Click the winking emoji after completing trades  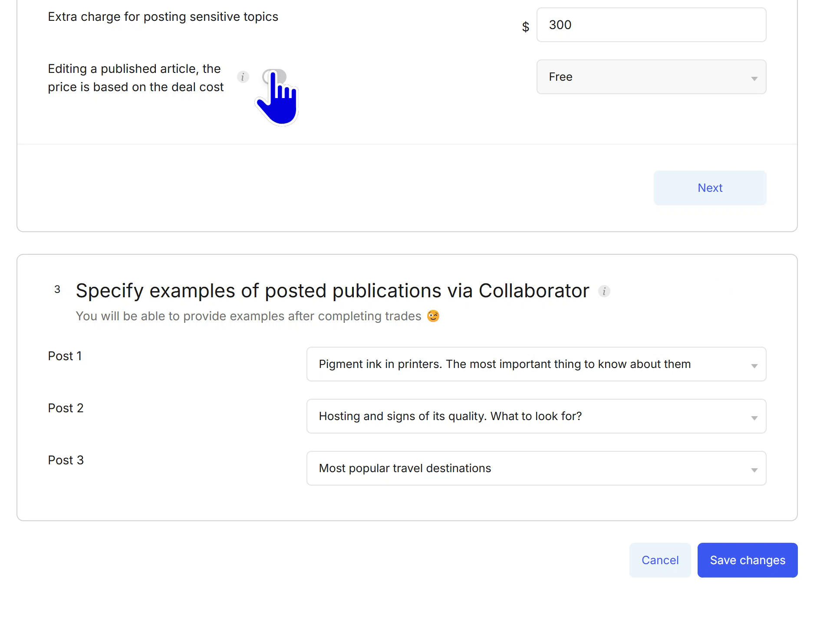pos(433,316)
